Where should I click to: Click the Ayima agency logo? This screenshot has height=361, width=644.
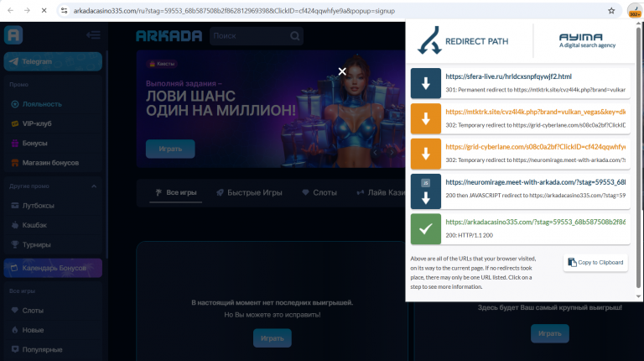[587, 40]
